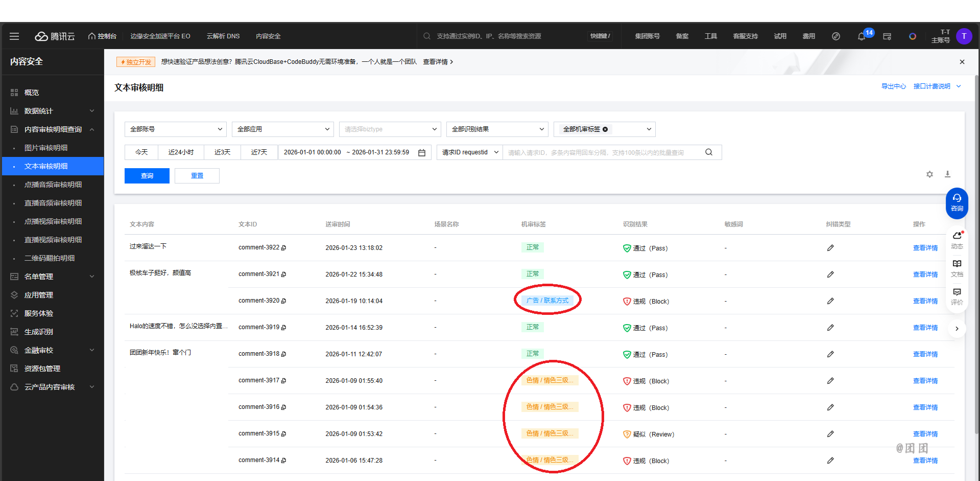Click the search magnifier in request ID field
980x481 pixels.
pos(709,152)
